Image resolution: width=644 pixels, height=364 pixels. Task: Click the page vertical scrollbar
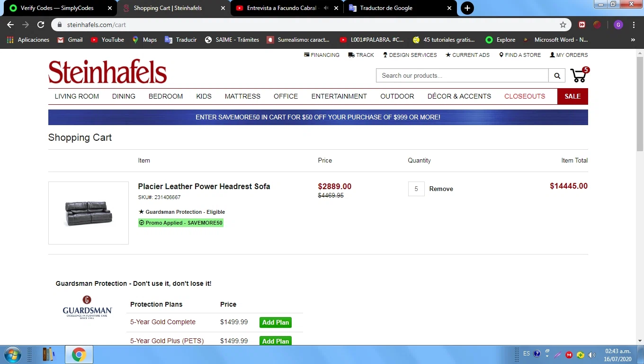click(640, 104)
